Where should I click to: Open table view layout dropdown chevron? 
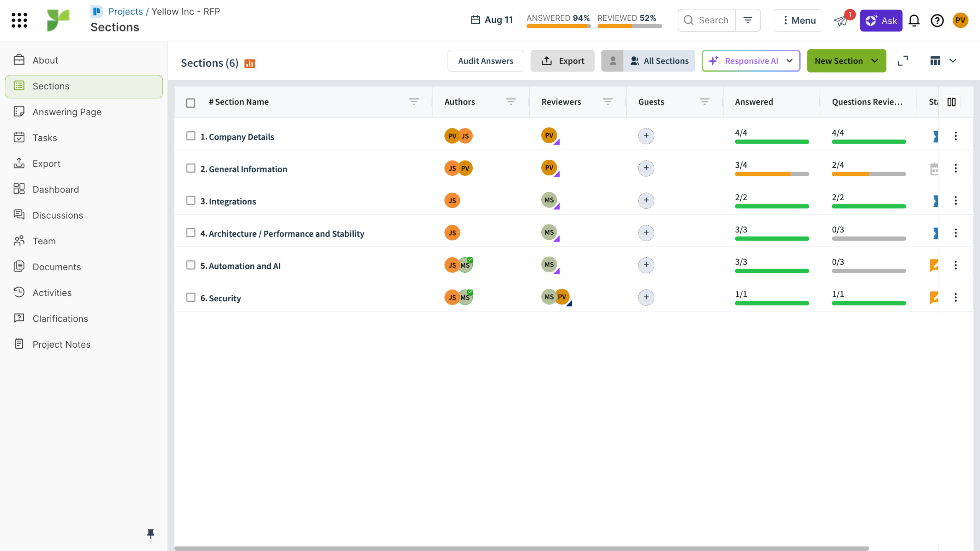point(953,61)
